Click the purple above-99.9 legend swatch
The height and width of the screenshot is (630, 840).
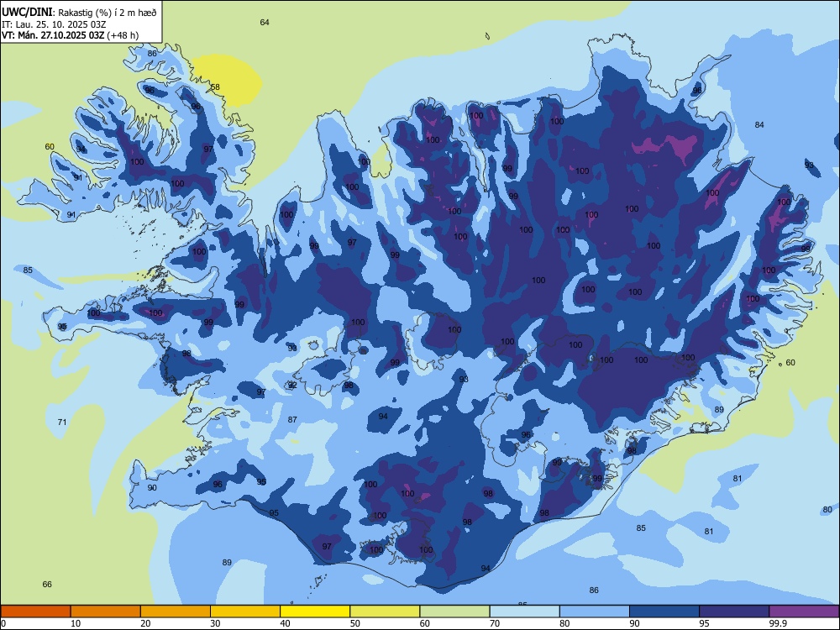tap(804, 612)
